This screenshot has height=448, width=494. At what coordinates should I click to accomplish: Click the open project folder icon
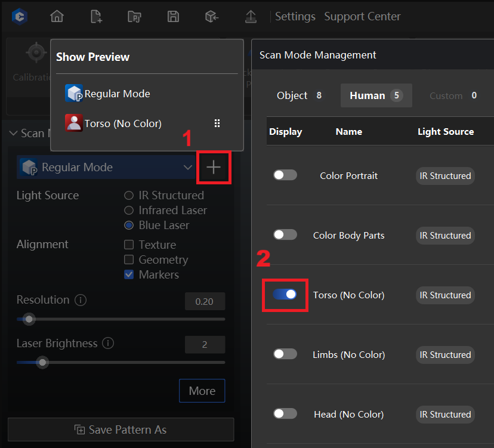pyautogui.click(x=134, y=16)
